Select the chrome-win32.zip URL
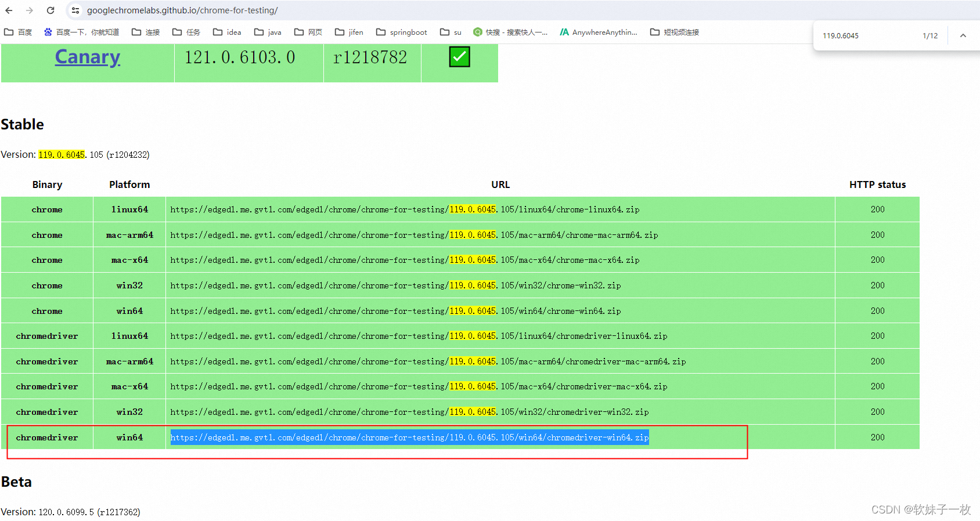Image resolution: width=980 pixels, height=521 pixels. tap(395, 285)
